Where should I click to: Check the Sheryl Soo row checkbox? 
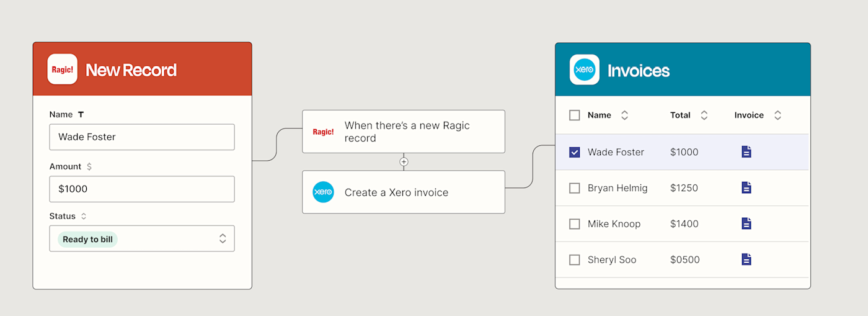point(575,260)
